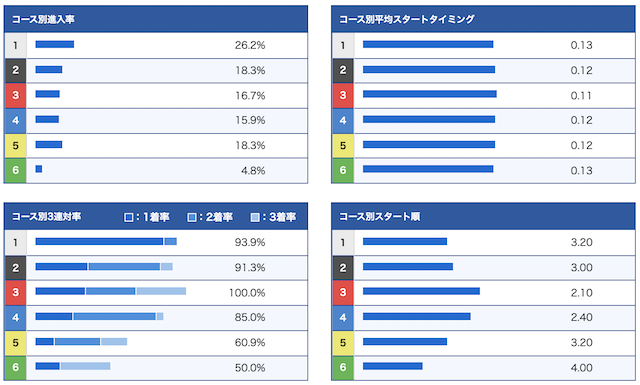Click course 1 badge in コース別進入率 table
Viewport: 640px width, 385px height.
(16, 45)
